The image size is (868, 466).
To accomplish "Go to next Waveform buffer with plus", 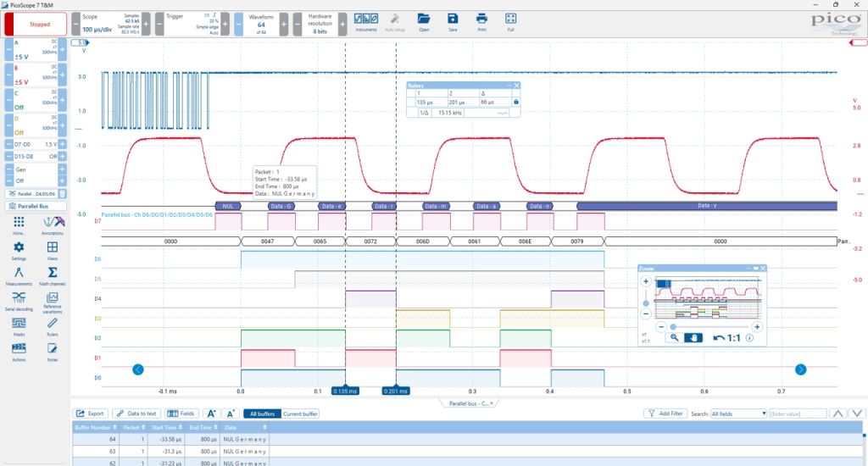I will [283, 25].
